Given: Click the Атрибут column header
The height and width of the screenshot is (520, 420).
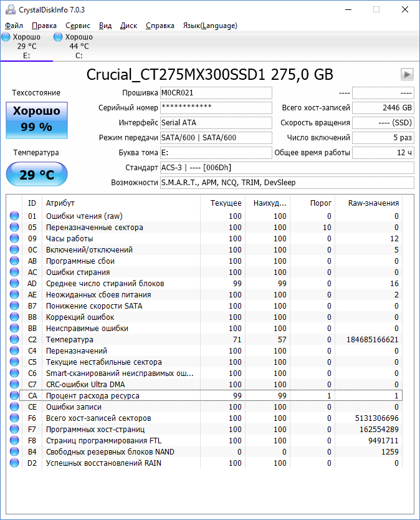Looking at the screenshot, I should tap(121, 203).
